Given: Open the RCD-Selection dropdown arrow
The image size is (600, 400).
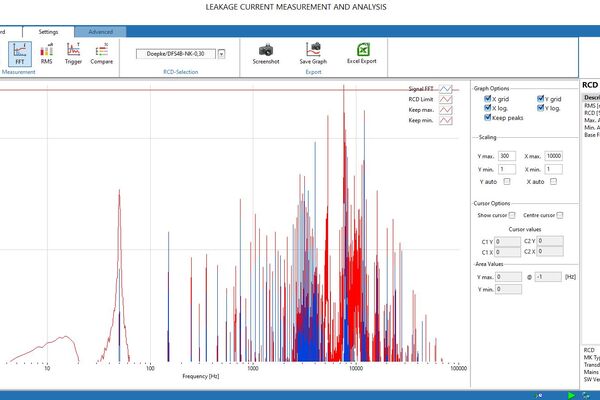Looking at the screenshot, I should [221, 54].
